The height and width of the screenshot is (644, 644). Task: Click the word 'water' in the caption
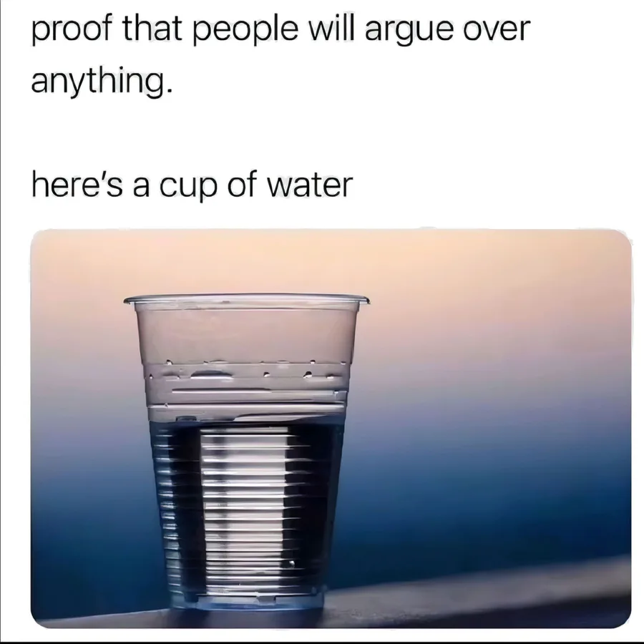(310, 185)
